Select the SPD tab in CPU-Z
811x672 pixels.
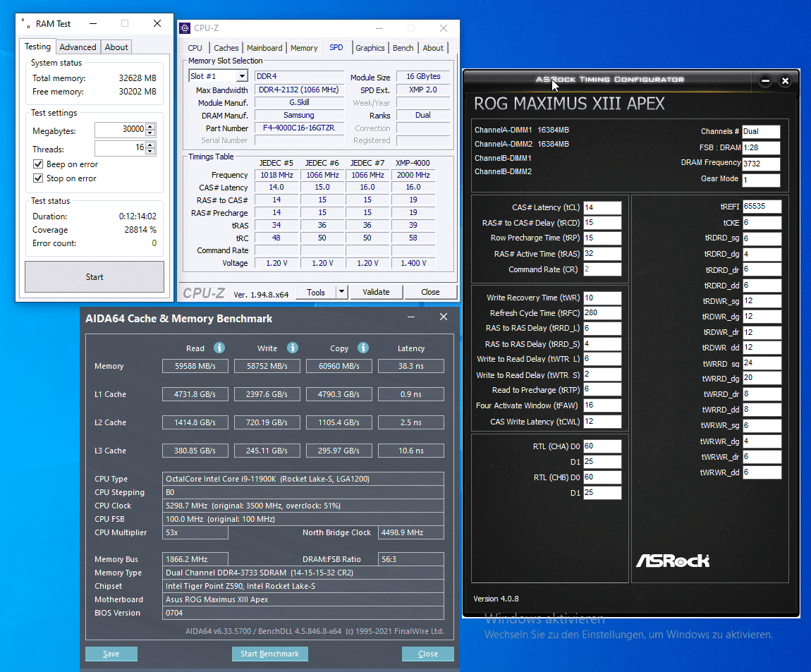pos(336,47)
